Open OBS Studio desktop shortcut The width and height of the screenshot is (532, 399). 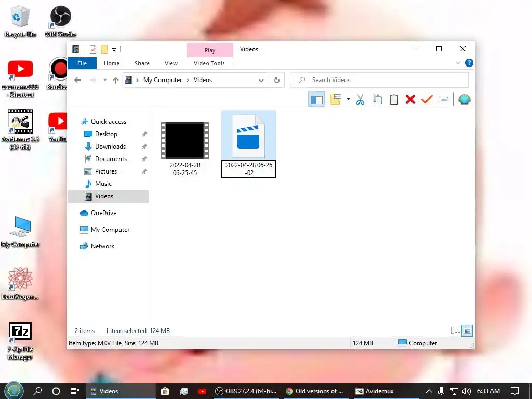(60, 22)
